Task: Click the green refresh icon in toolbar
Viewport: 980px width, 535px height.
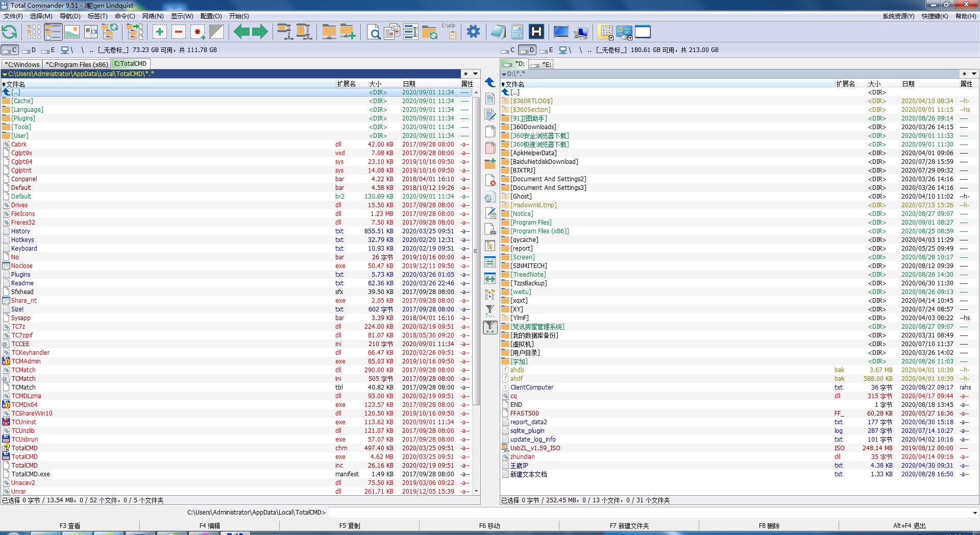Action: (x=9, y=32)
